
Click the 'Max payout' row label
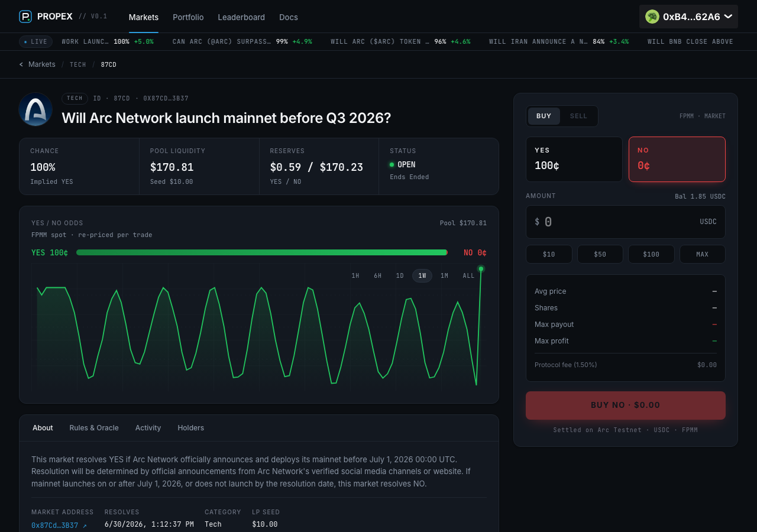click(554, 325)
